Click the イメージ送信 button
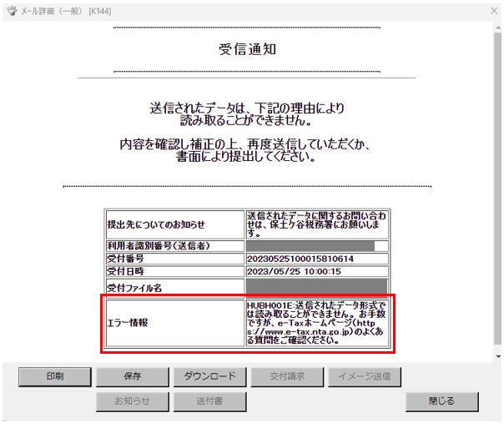Image resolution: width=504 pixels, height=423 pixels. coord(364,376)
